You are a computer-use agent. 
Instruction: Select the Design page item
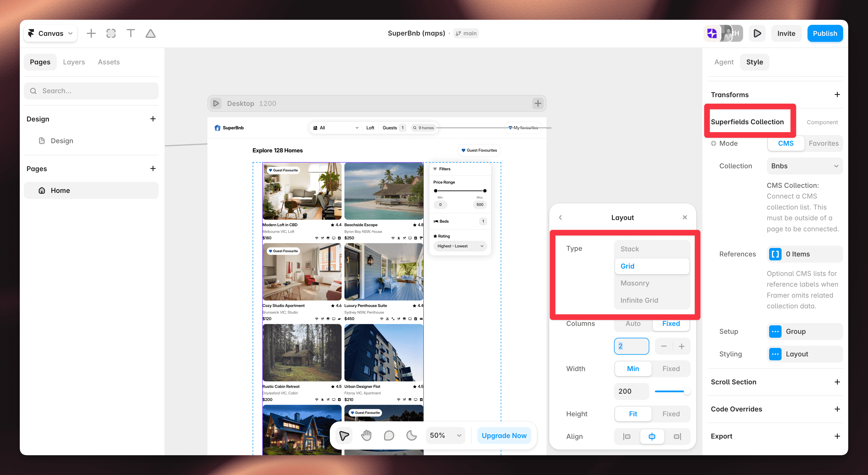[x=91, y=141]
